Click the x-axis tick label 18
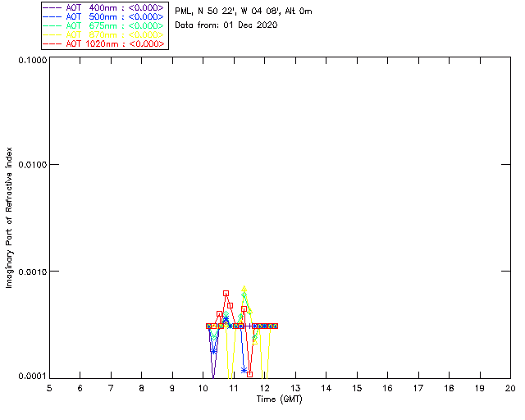Image resolution: width=525 pixels, height=420 pixels. [x=449, y=388]
